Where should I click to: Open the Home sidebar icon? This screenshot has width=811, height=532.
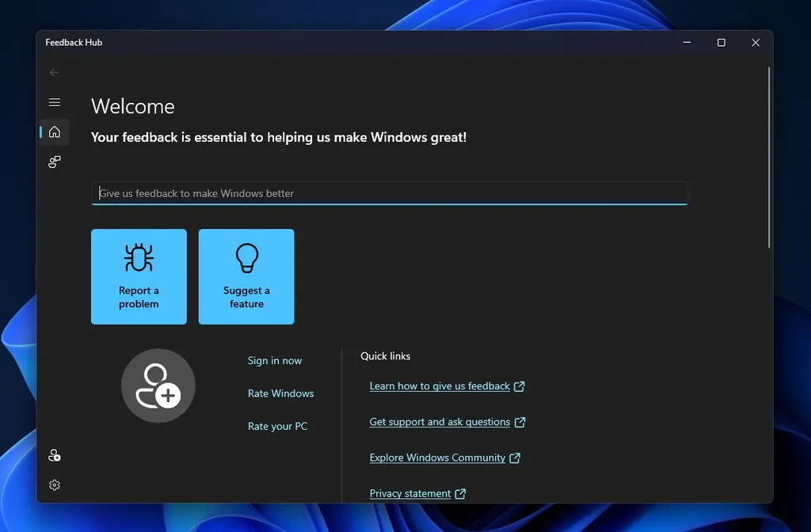[x=54, y=132]
